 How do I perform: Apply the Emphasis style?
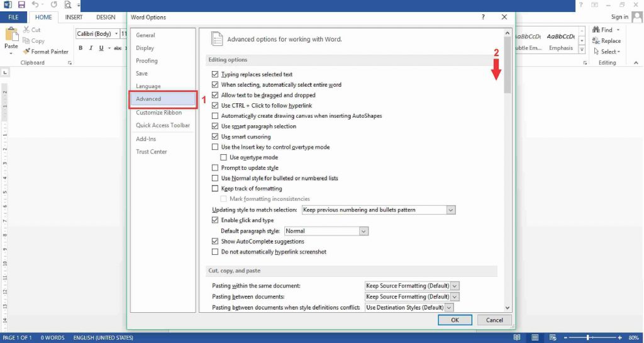[x=560, y=42]
